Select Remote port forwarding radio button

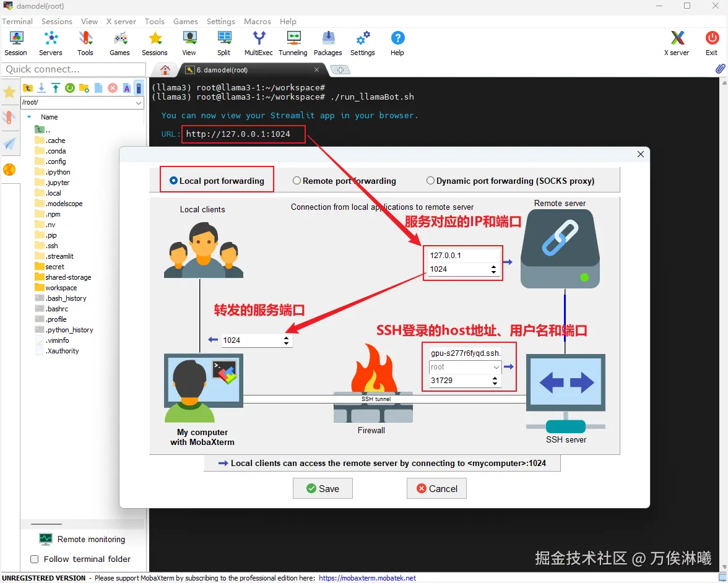(297, 181)
